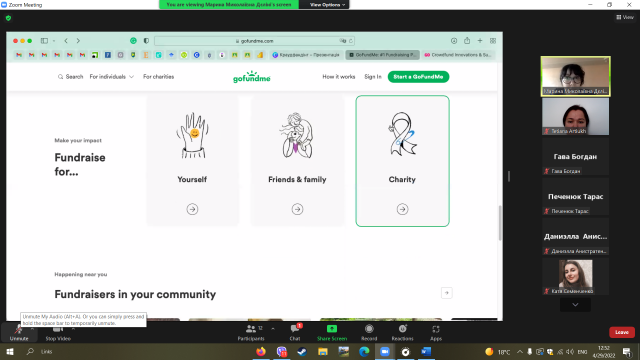640x360 pixels.
Task: Switch to GoFundMe #1 Fundraising tab
Action: pyautogui.click(x=382, y=55)
